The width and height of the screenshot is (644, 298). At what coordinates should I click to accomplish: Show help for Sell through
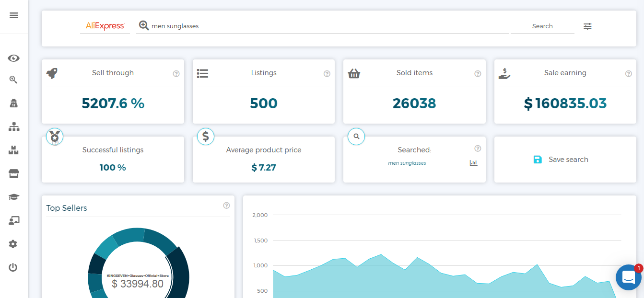point(176,74)
